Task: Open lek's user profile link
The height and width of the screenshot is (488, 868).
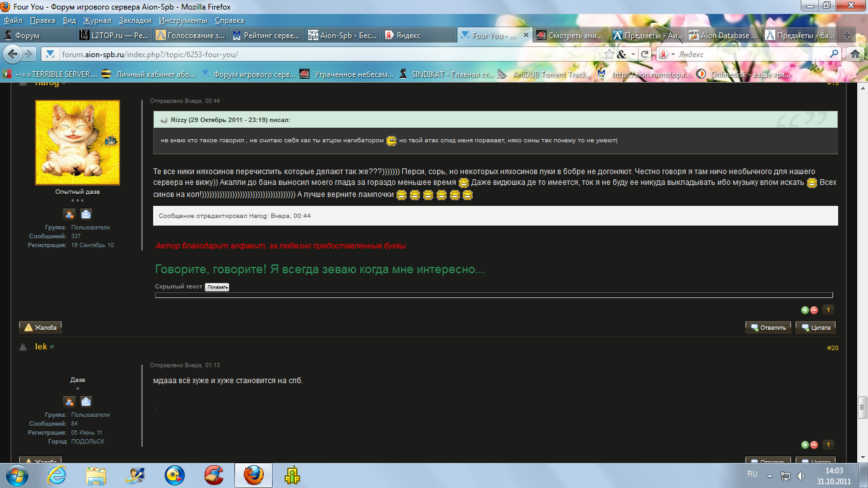Action: pos(41,347)
